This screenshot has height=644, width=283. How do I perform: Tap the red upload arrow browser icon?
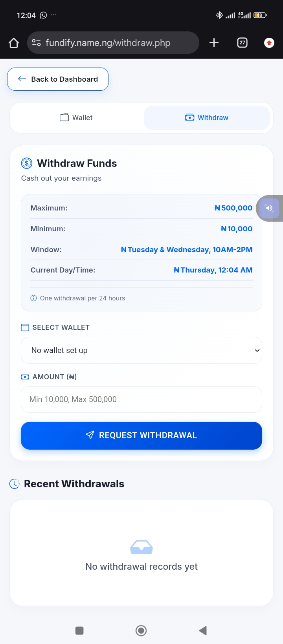point(269,43)
